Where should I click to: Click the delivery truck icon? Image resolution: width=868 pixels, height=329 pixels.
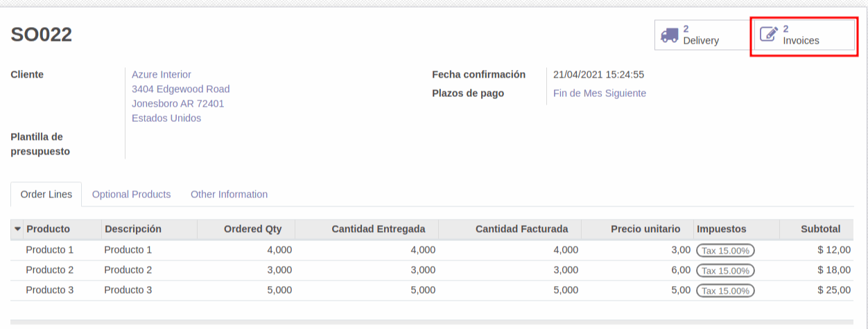[x=669, y=35]
